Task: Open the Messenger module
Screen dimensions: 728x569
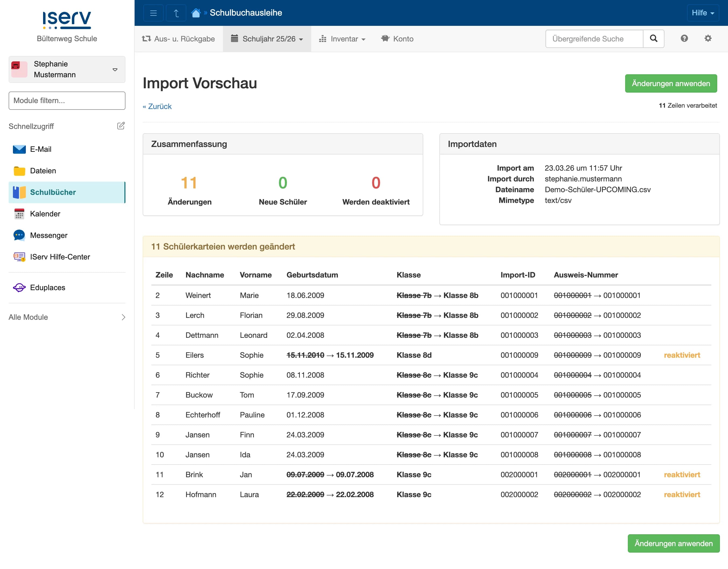Action: (49, 235)
